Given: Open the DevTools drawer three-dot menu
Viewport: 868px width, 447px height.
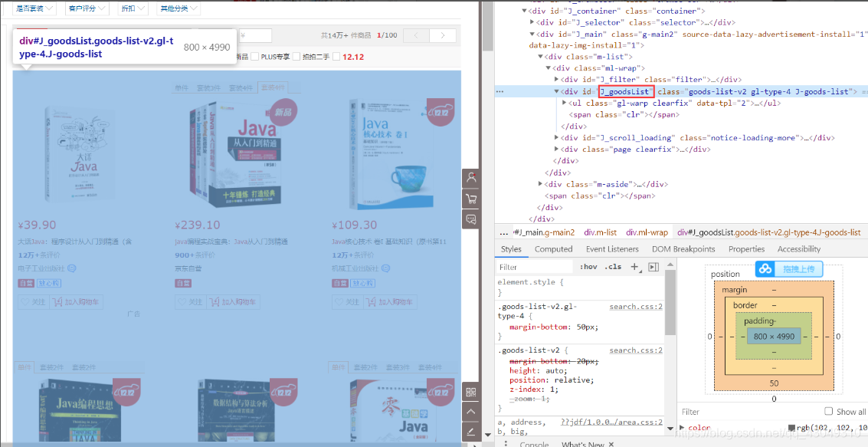Looking at the screenshot, I should coord(506,443).
